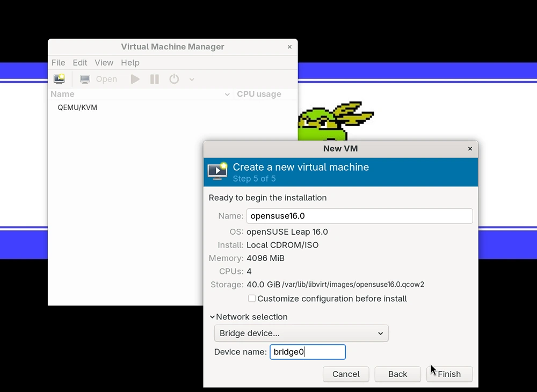Click the Name column sort arrow
The height and width of the screenshot is (392, 537).
(x=227, y=95)
